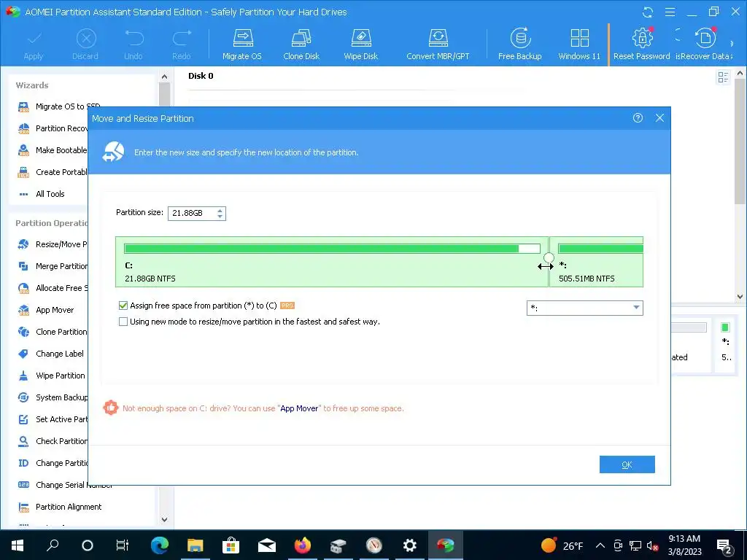Viewport: 747px width, 560px height.
Task: Open the Recover Data tool
Action: coord(704,44)
